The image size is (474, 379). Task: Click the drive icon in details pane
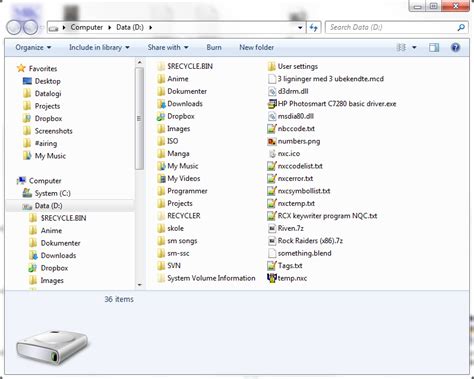52,347
